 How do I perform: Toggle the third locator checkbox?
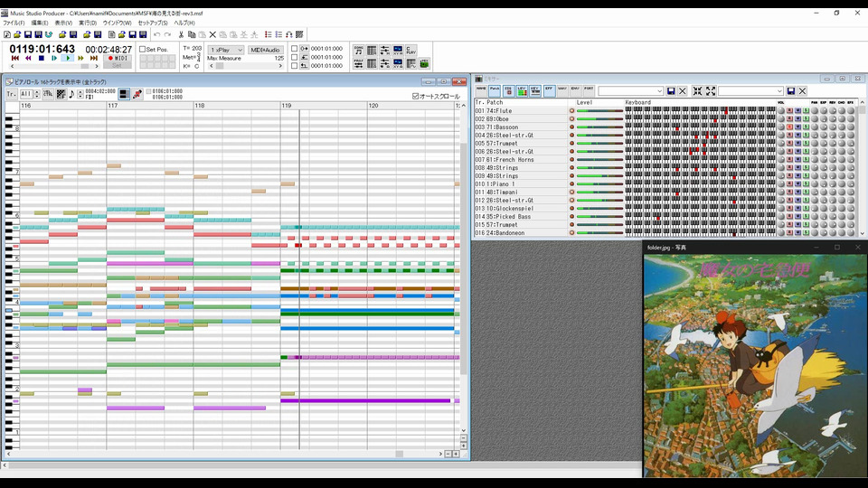[295, 65]
